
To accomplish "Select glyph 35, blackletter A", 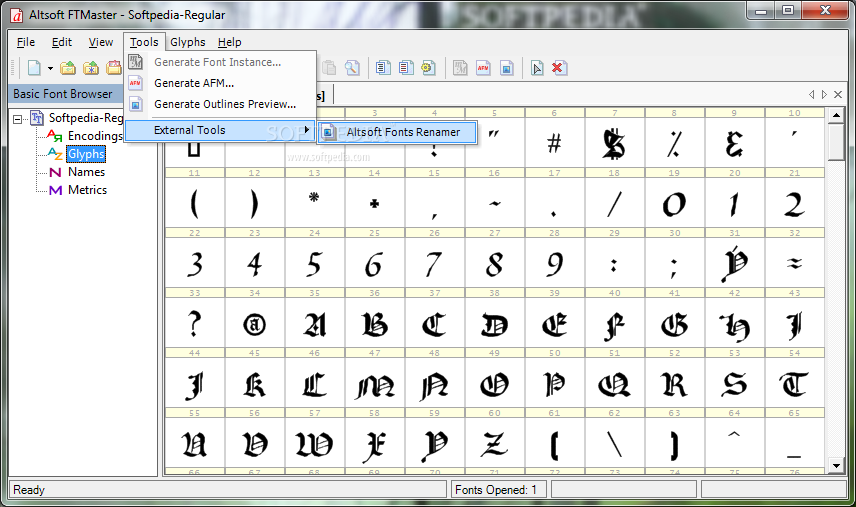I will click(x=314, y=323).
